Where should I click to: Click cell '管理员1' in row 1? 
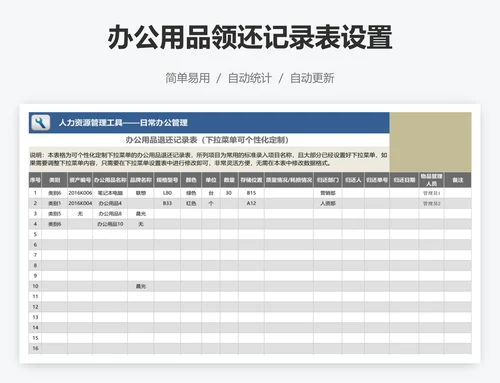point(432,193)
